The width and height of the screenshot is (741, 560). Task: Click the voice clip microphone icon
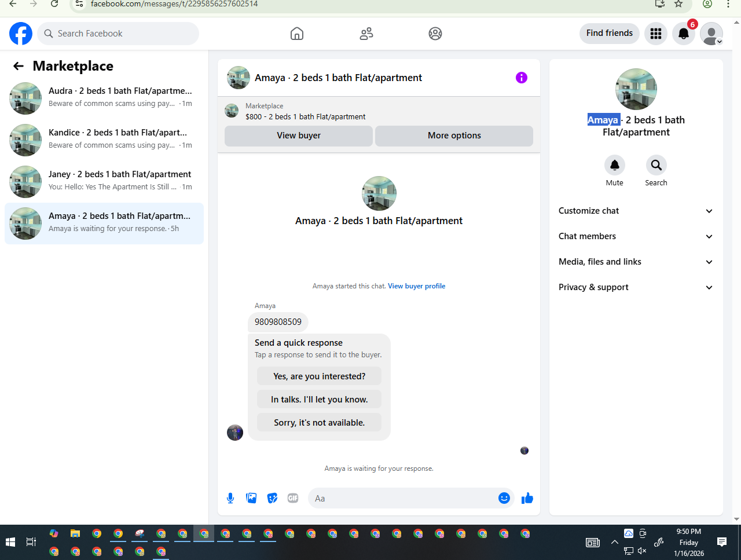(x=230, y=498)
